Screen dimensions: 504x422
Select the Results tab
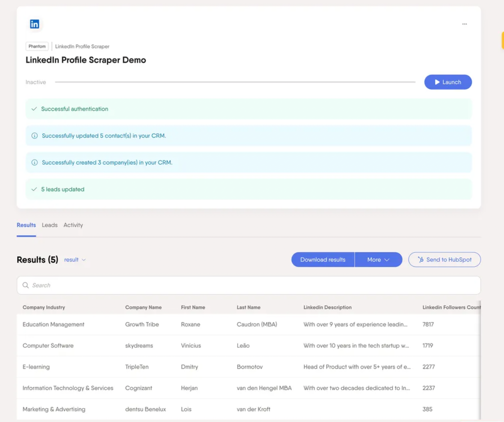tap(26, 225)
